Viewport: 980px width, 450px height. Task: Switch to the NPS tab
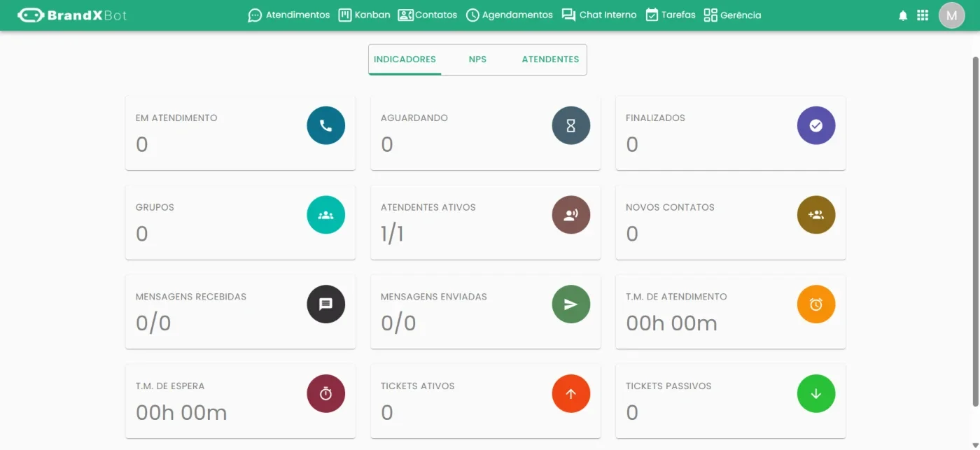coord(477,59)
